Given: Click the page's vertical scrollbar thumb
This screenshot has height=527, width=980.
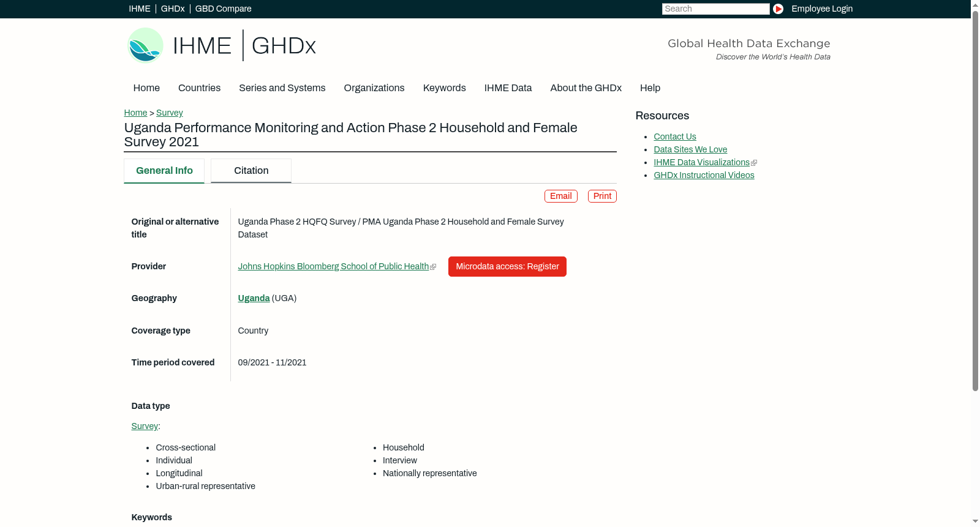Looking at the screenshot, I should 975,202.
